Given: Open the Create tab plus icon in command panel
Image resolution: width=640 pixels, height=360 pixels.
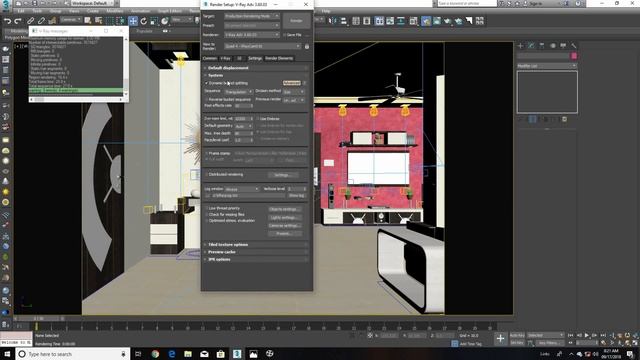Looking at the screenshot, I should (520, 46).
